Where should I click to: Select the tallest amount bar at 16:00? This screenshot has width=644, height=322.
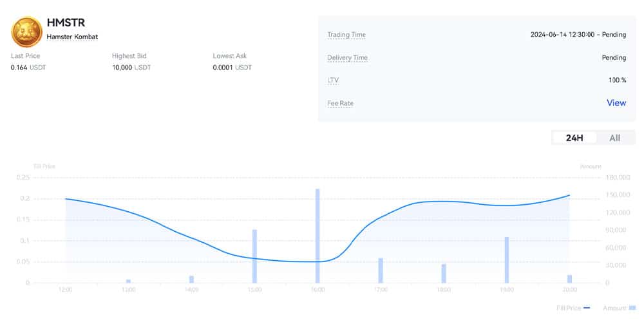point(317,236)
